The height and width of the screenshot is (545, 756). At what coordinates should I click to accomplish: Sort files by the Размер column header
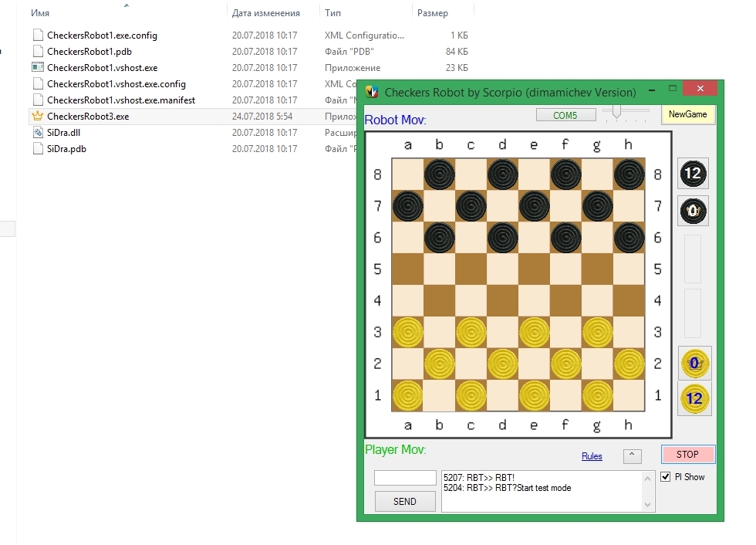(432, 13)
